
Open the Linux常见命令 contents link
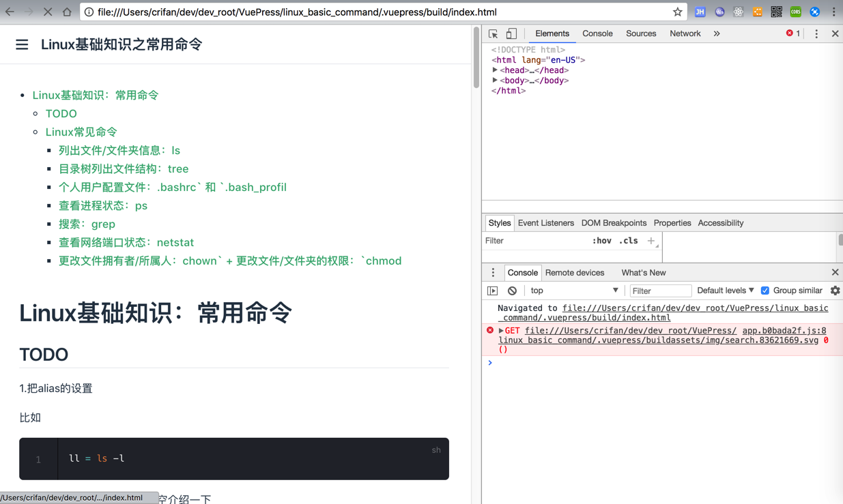click(x=81, y=132)
